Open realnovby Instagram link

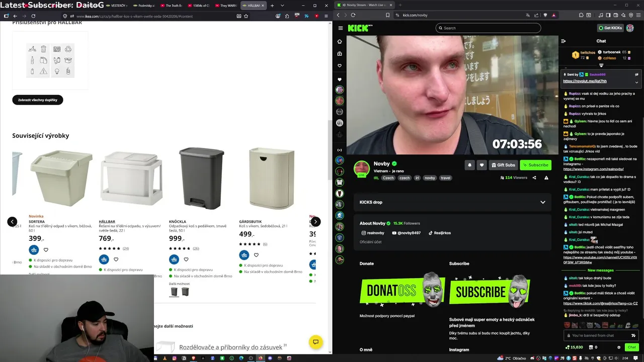(x=373, y=233)
